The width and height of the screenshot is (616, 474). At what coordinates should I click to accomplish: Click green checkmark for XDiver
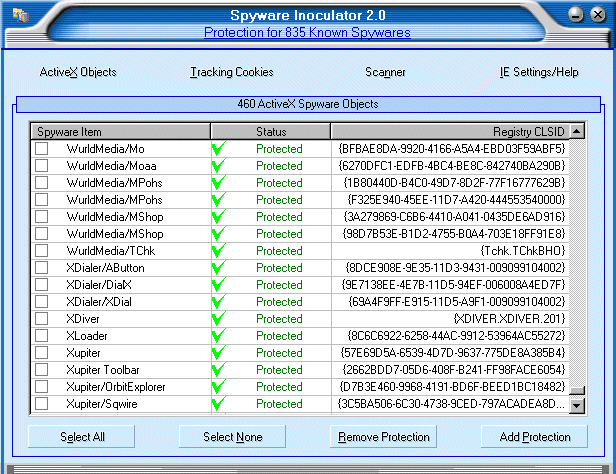pos(219,319)
